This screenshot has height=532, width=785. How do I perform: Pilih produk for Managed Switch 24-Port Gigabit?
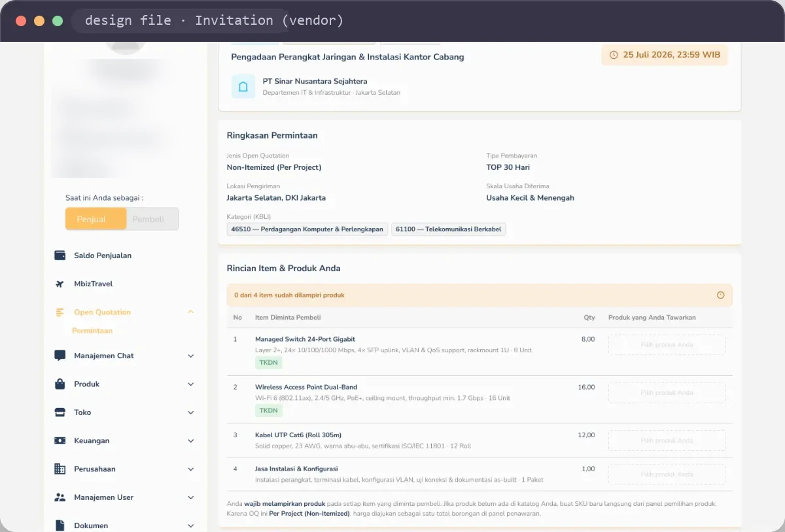pos(667,345)
